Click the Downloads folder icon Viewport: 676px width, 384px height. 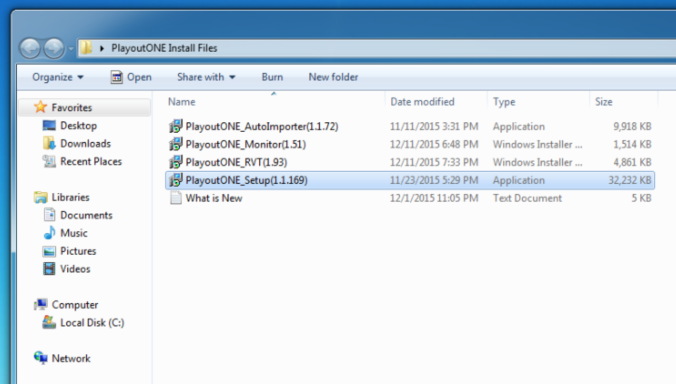(x=49, y=143)
